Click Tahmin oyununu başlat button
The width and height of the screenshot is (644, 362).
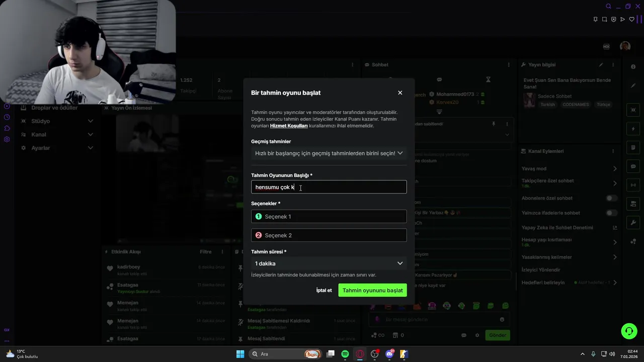click(x=372, y=290)
